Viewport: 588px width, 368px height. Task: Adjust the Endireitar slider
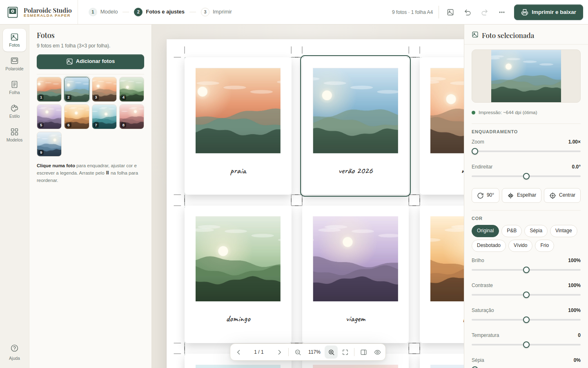(526, 176)
